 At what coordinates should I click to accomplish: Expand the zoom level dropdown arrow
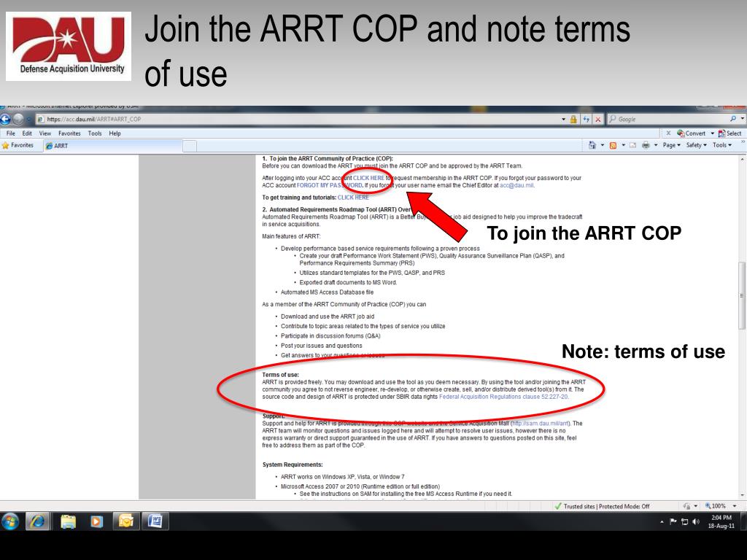(x=735, y=506)
